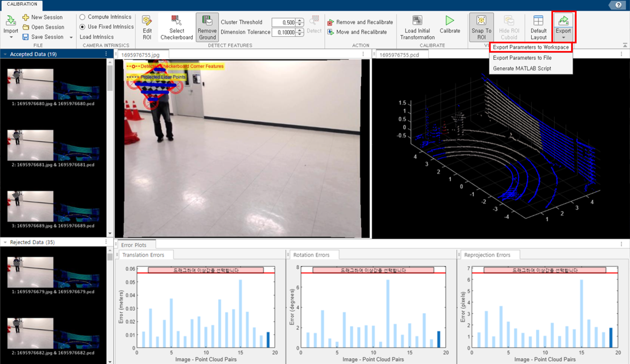Screen dimensions: 630x364
Task: Select the Compute Intrinsics radio button
Action: click(83, 17)
